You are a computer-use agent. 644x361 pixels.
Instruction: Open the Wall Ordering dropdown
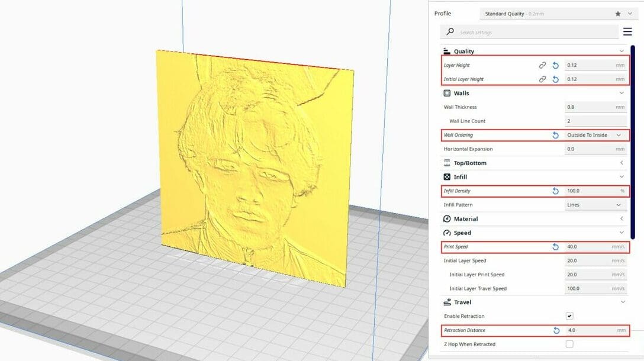click(x=595, y=135)
